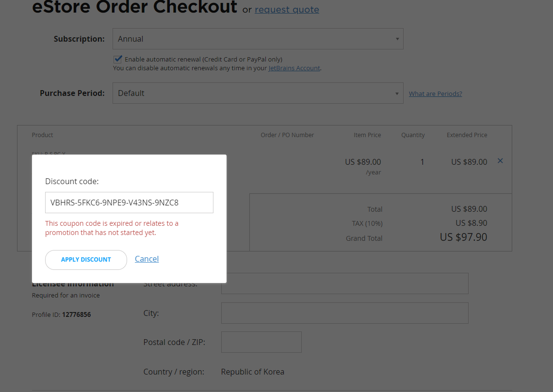553x392 pixels.
Task: Click the Item Price column header
Action: point(367,135)
